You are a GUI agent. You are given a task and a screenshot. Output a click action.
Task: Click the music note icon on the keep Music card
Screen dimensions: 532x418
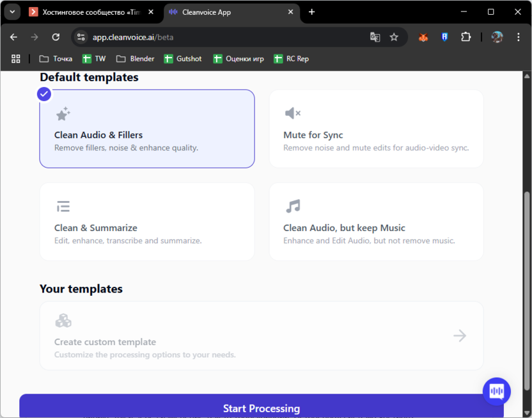[x=293, y=206]
